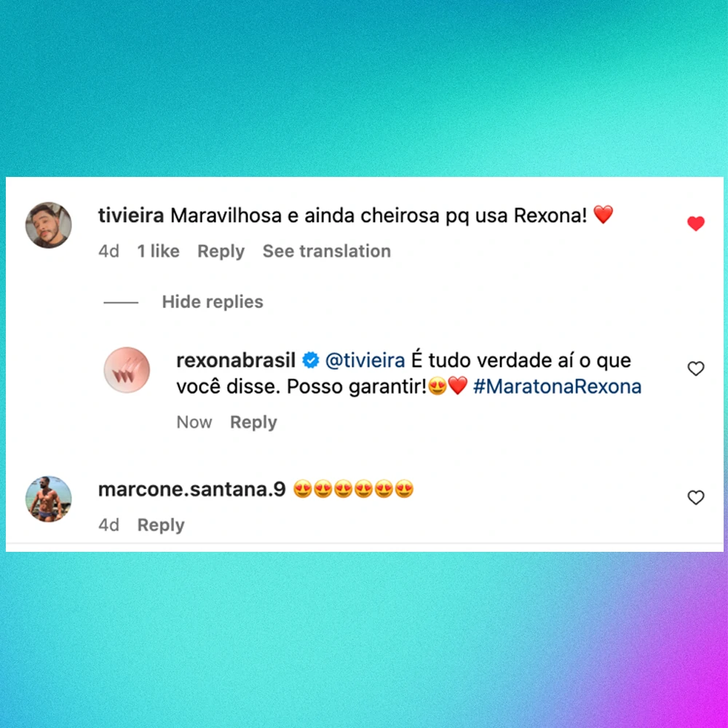Like marcone.santana.9's comment heart icon
Screen dimensions: 728x728
tap(695, 497)
